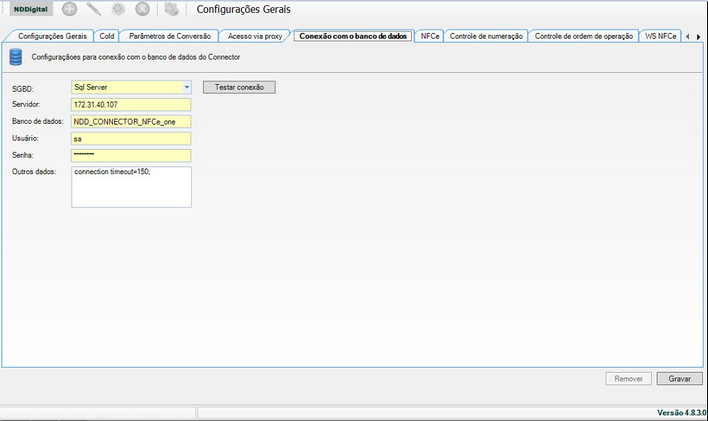Open the SGBD dropdown list

click(186, 87)
